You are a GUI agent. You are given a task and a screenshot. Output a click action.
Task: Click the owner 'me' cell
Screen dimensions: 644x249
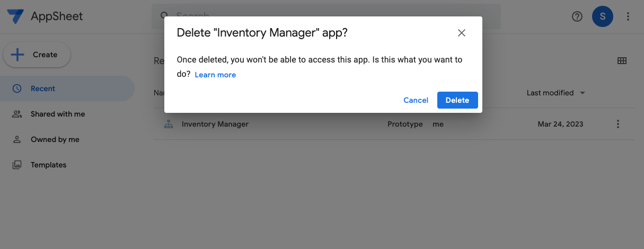(438, 124)
